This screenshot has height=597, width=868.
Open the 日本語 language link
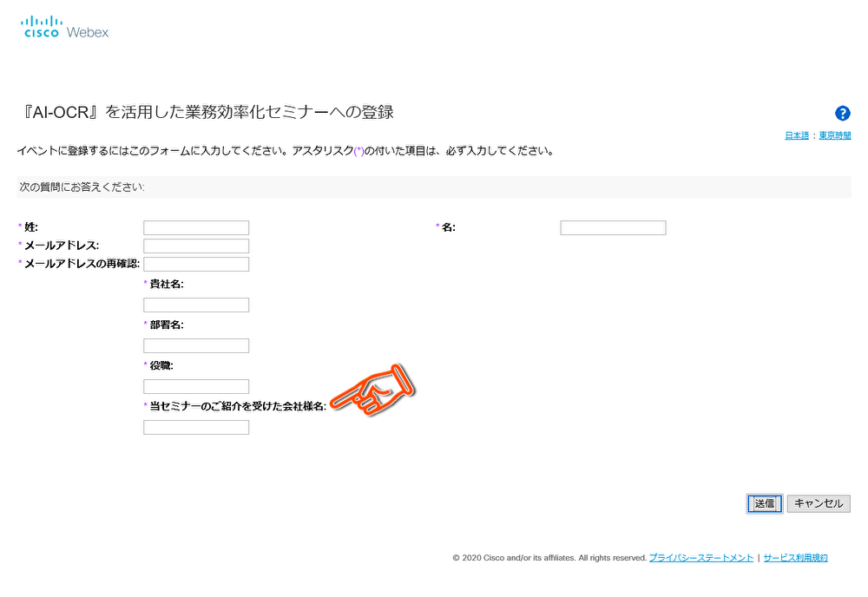point(797,135)
